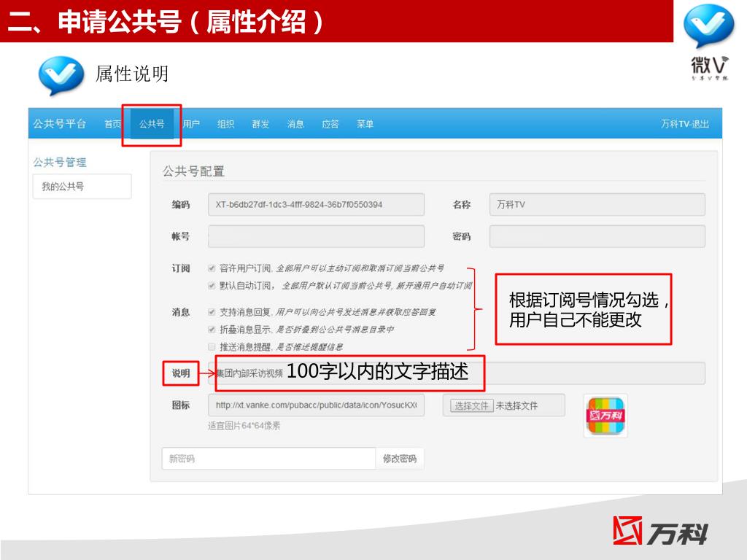Click the blue checkmark bubble beside 属性说明
Image resolution: width=747 pixels, height=560 pixels.
point(61,75)
